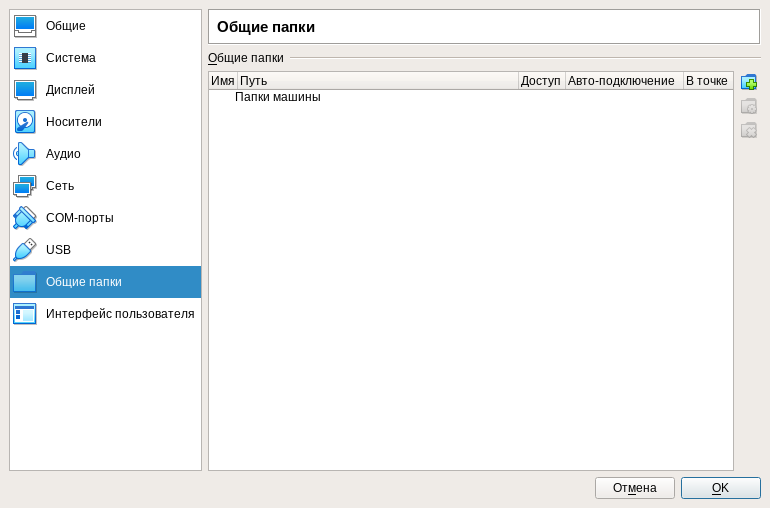
Task: Select the Система chip icon
Action: coord(25,58)
